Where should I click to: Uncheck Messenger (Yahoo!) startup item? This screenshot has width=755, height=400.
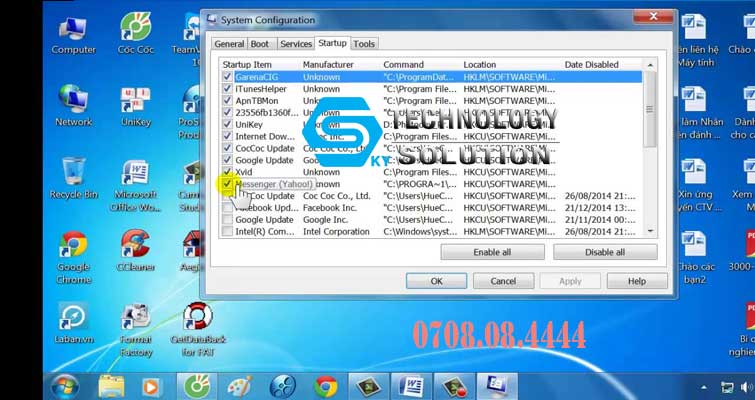tap(227, 184)
